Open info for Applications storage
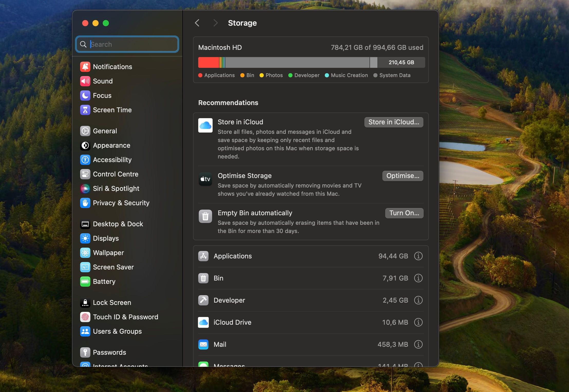Viewport: 569px width, 392px height. [418, 256]
